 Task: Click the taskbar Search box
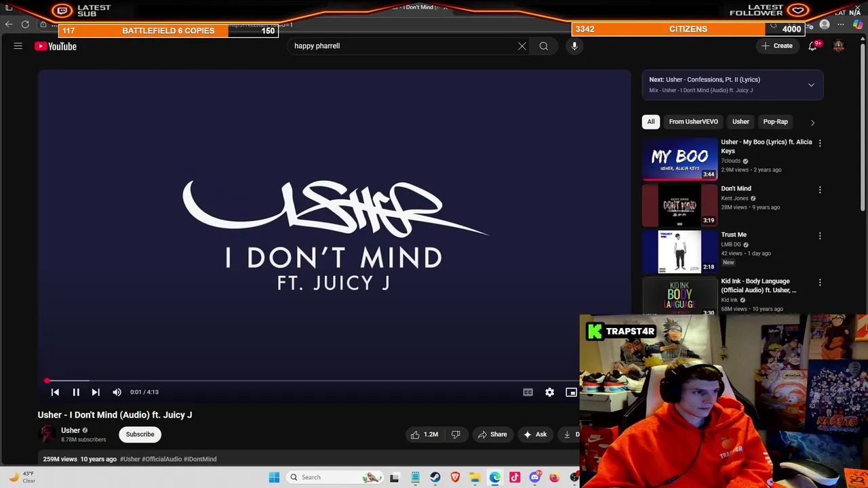click(x=336, y=477)
